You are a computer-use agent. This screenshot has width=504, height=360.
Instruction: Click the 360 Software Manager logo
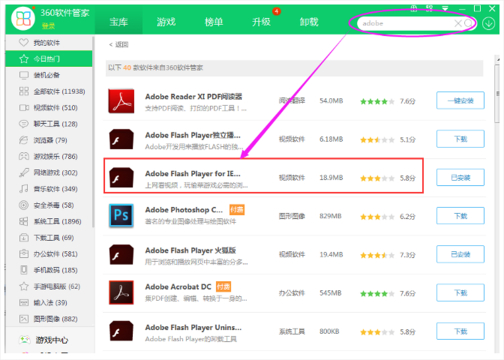click(23, 18)
